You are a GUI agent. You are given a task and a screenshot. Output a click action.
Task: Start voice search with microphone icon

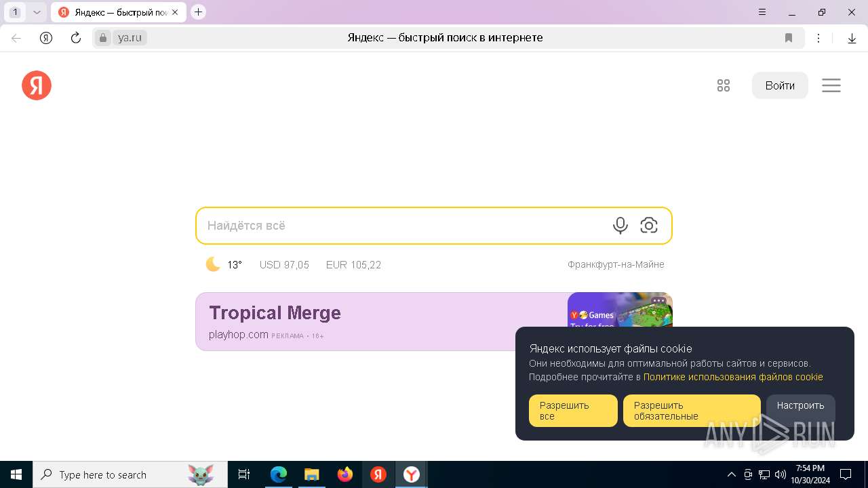click(x=620, y=226)
